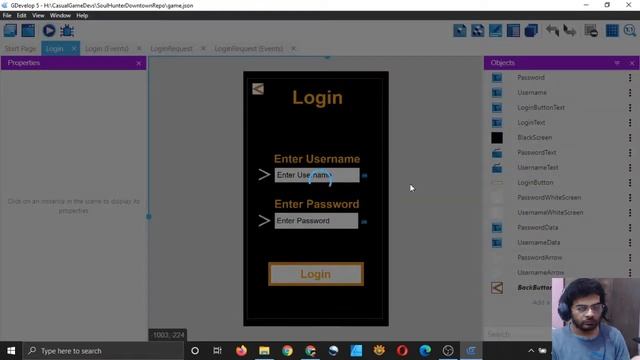Open LoginText three-dot menu

click(x=630, y=122)
